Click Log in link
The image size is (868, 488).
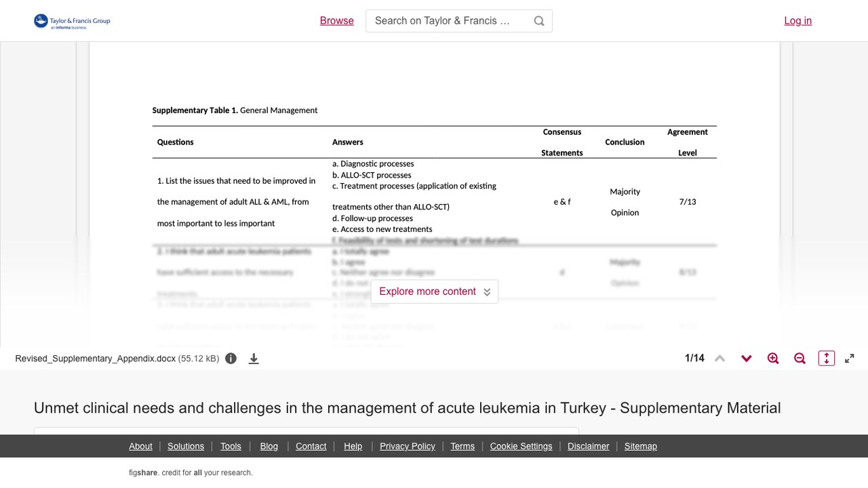tap(798, 21)
